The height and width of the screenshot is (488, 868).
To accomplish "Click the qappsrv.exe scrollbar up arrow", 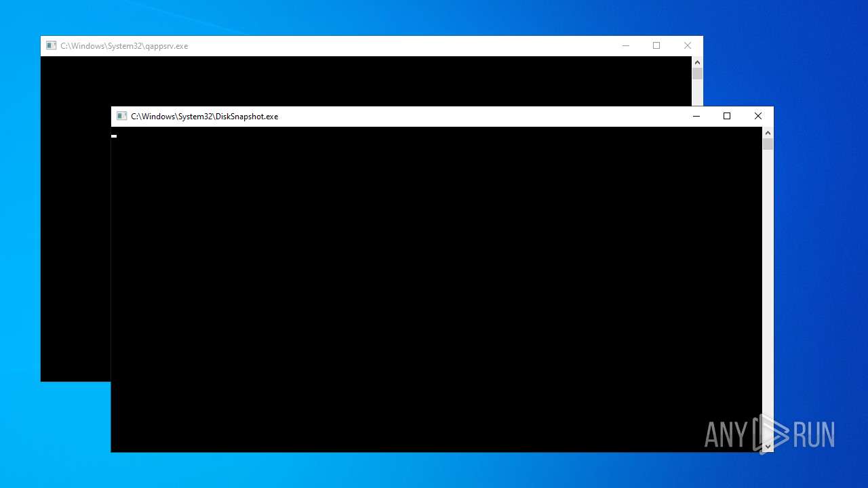I will 697,62.
